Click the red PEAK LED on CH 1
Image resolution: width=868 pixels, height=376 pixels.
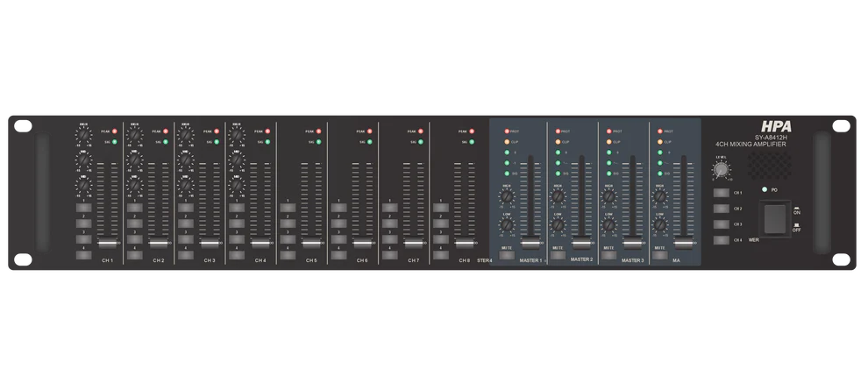(x=115, y=131)
